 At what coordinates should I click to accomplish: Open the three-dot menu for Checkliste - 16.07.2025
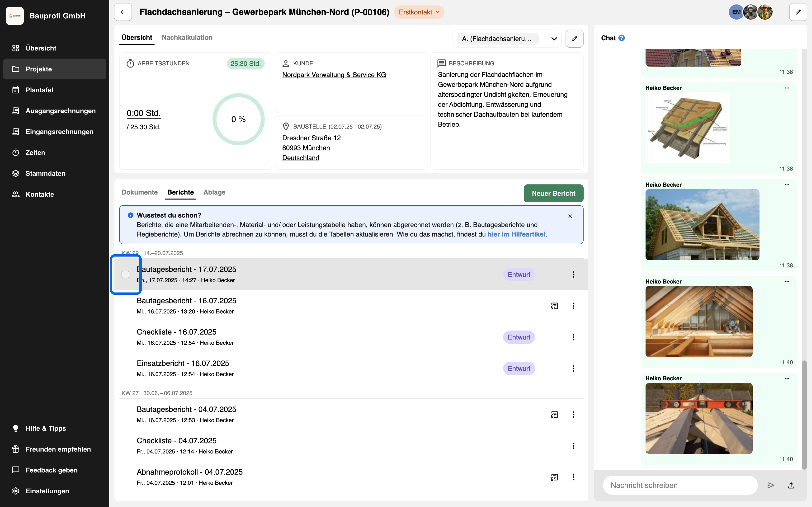574,337
